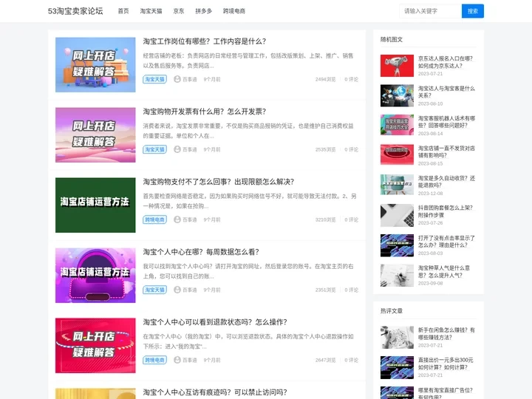Click thumbnail of 淘宝工作岗位 article
Screen dimensions: 532x399
pos(95,65)
